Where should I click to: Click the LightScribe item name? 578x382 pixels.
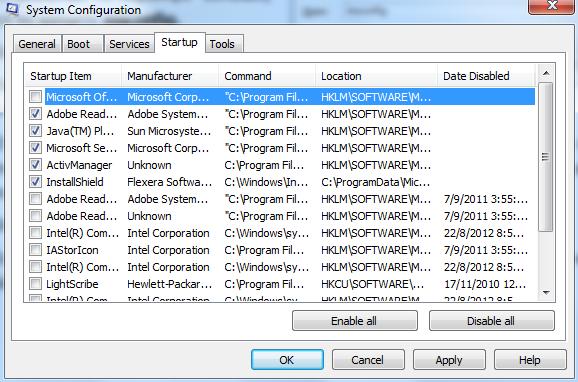[72, 284]
